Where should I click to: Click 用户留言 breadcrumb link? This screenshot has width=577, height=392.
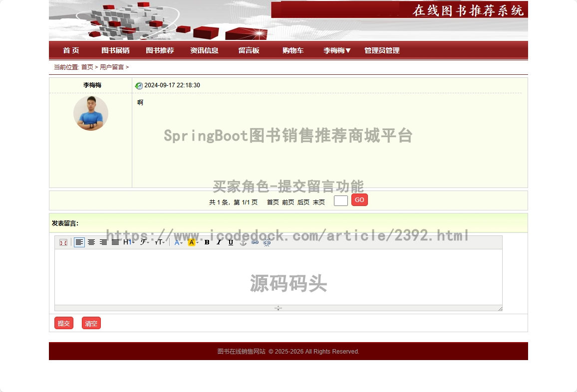click(x=112, y=67)
